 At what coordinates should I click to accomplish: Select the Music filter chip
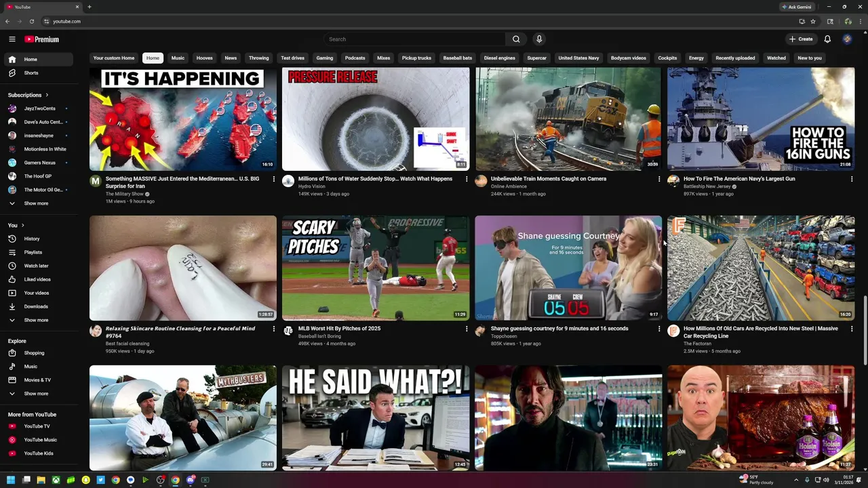178,58
